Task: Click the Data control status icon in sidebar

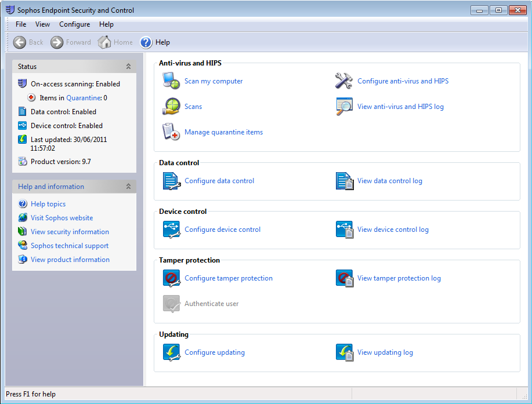Action: coord(22,111)
